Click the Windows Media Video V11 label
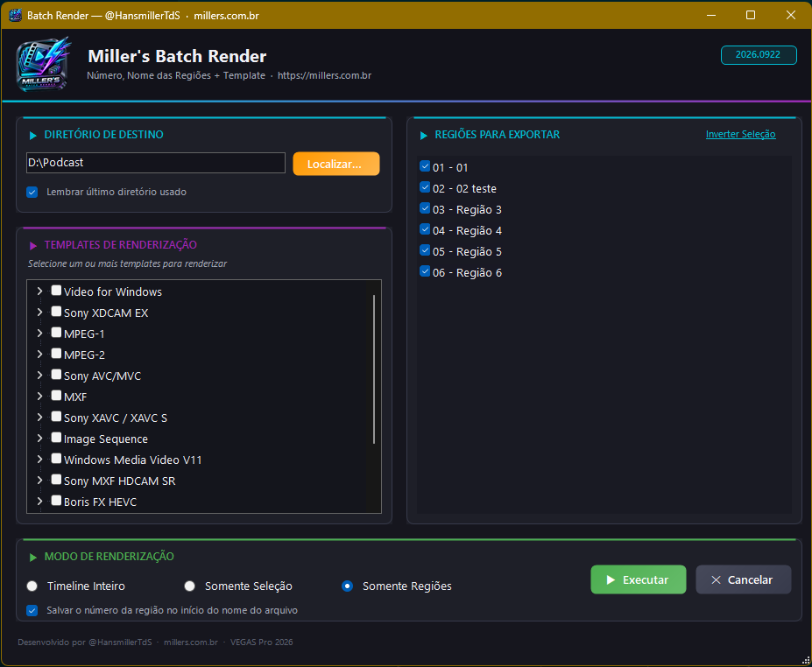This screenshot has width=812, height=667. tap(132, 460)
